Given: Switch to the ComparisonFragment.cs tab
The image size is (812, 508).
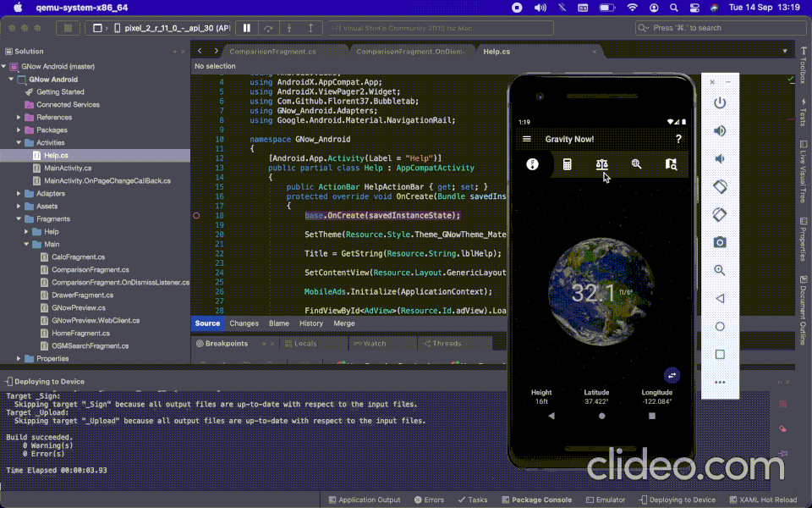Looking at the screenshot, I should (272, 52).
